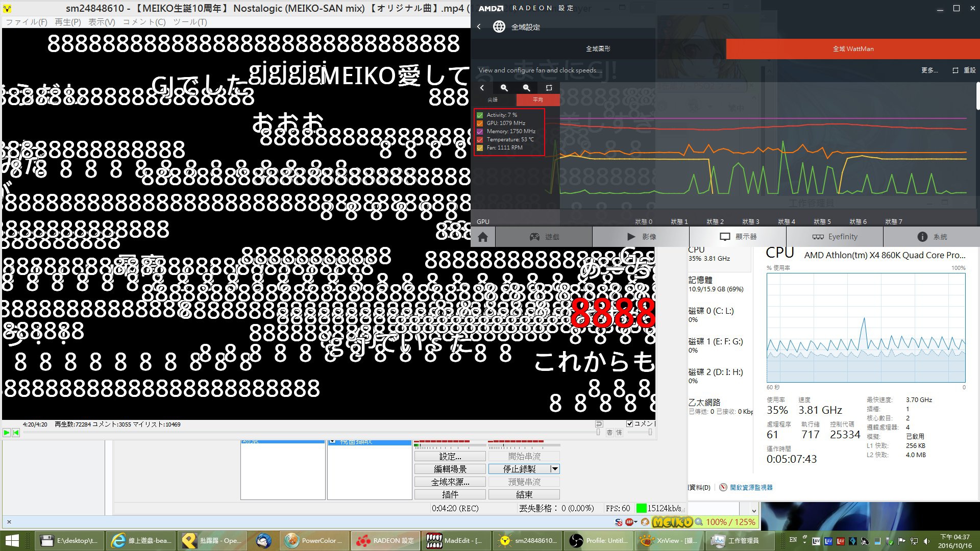
Task: Click the green play button in the player
Action: 7,433
